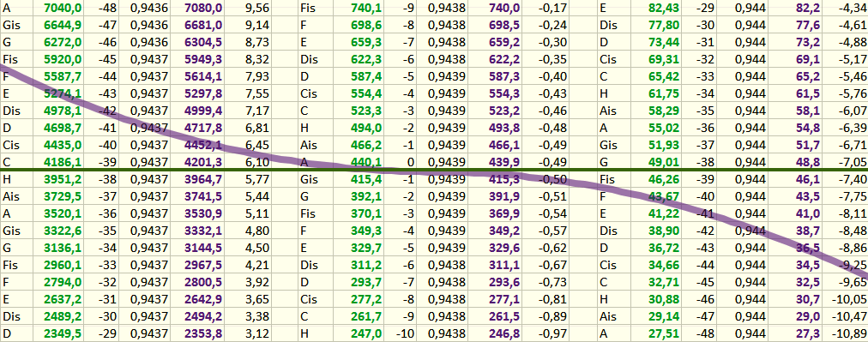
Task: Select the green value 82,43
Action: pyautogui.click(x=664, y=9)
